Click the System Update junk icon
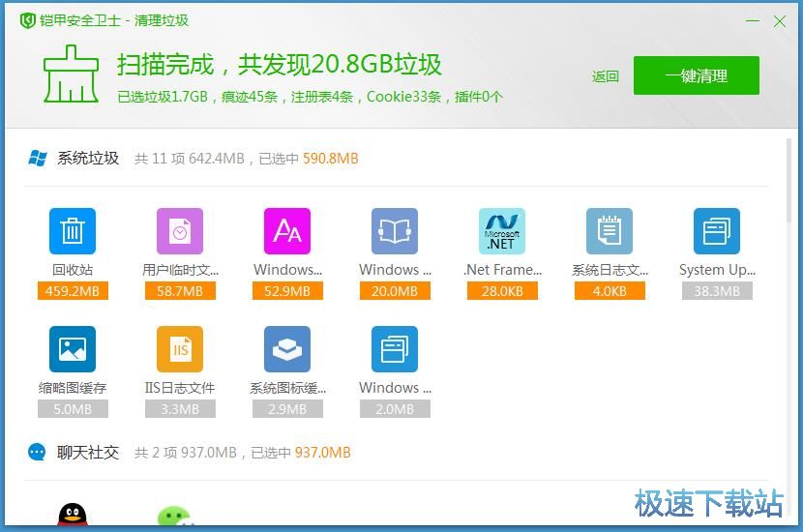Viewport: 803px width, 532px height. [717, 231]
